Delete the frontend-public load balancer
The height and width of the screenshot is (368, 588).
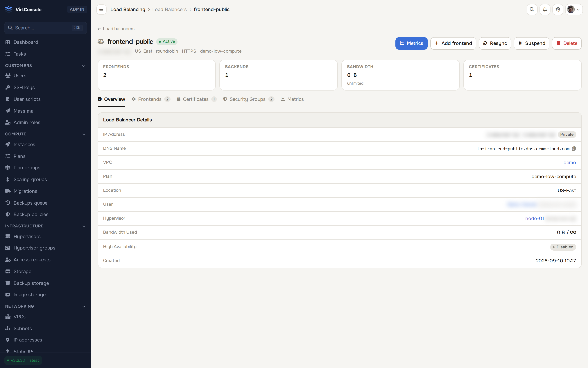click(567, 43)
